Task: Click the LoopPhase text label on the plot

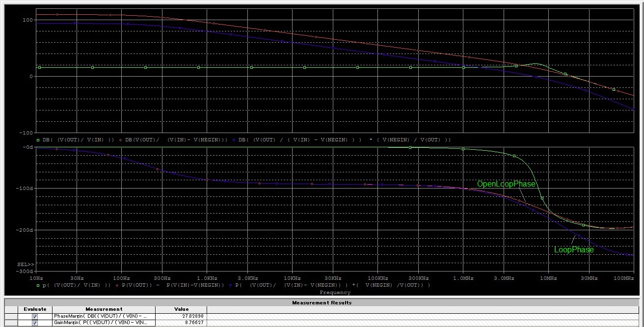Action: click(573, 250)
